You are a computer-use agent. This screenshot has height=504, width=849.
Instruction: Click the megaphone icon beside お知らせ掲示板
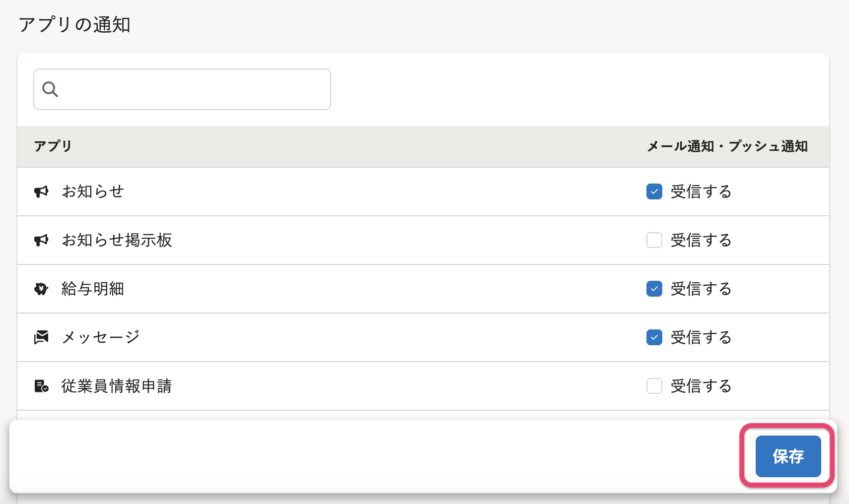[41, 240]
